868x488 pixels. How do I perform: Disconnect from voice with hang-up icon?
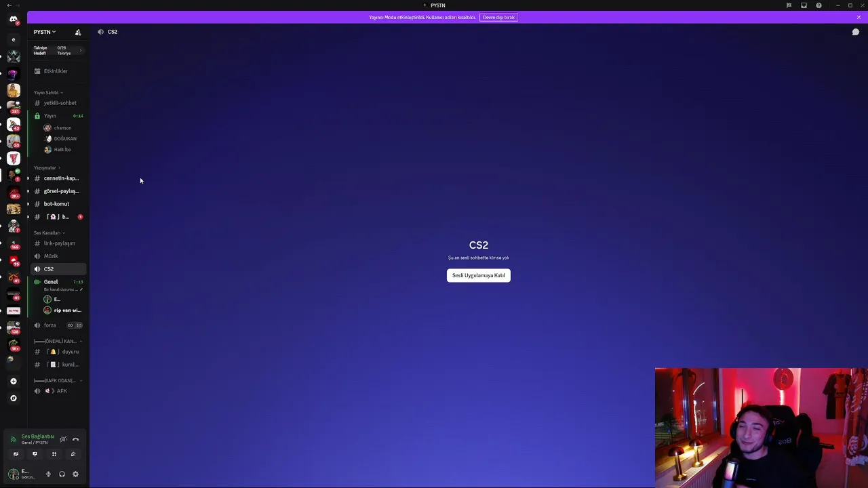[x=75, y=439]
